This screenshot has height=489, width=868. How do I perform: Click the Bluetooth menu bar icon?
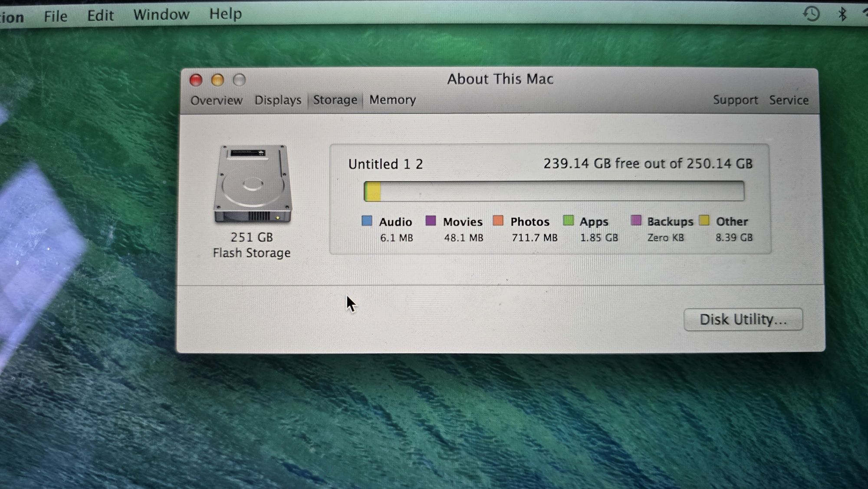pyautogui.click(x=842, y=14)
